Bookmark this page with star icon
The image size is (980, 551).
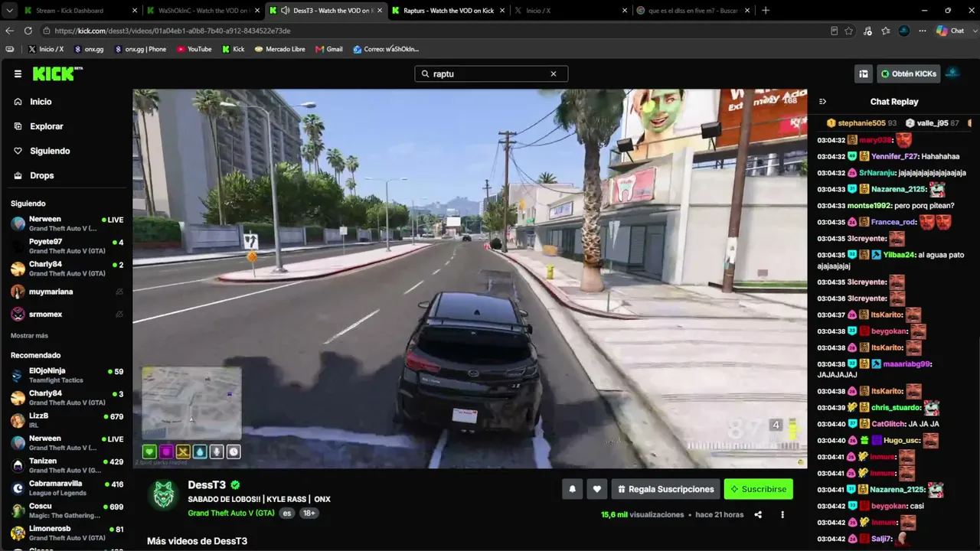coord(849,31)
